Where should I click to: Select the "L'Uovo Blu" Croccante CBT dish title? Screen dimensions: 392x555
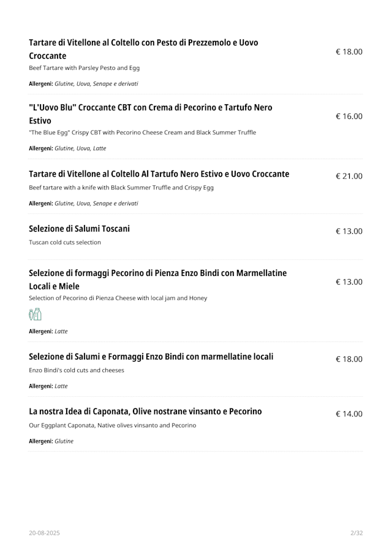pos(150,113)
